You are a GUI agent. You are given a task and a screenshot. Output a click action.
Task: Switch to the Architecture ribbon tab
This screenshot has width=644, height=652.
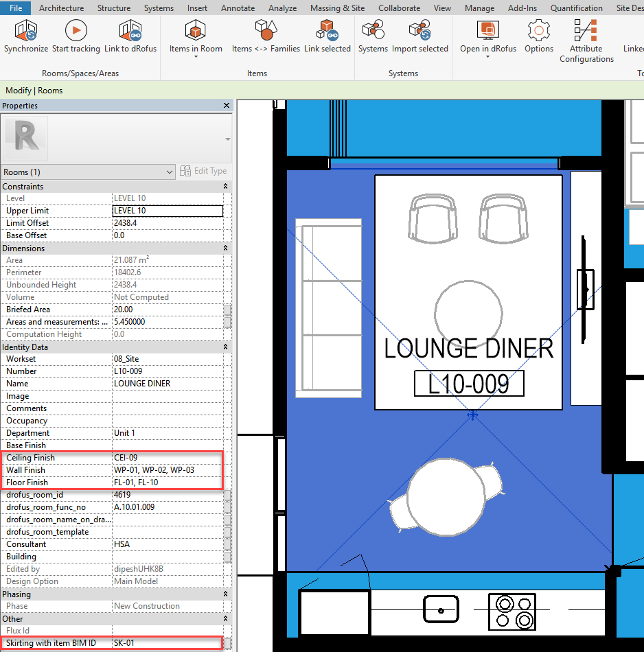62,8
